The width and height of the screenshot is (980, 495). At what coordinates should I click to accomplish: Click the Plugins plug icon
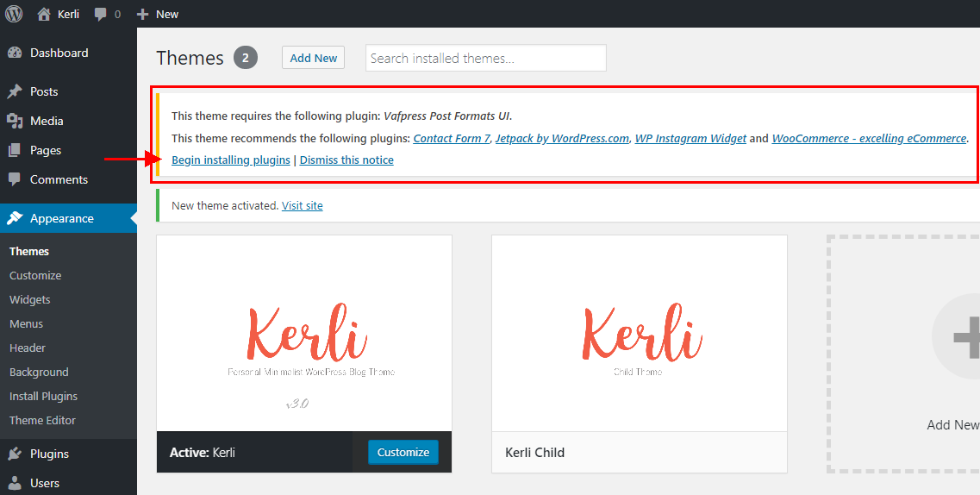[15, 454]
